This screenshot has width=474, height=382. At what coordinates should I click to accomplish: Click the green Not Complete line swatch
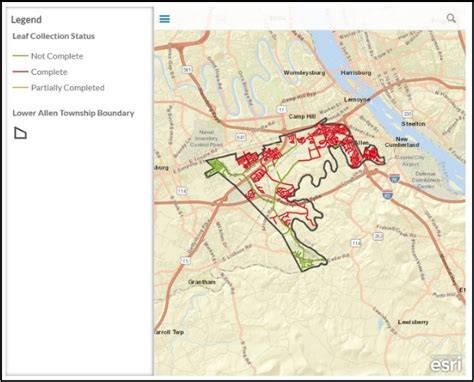click(20, 56)
